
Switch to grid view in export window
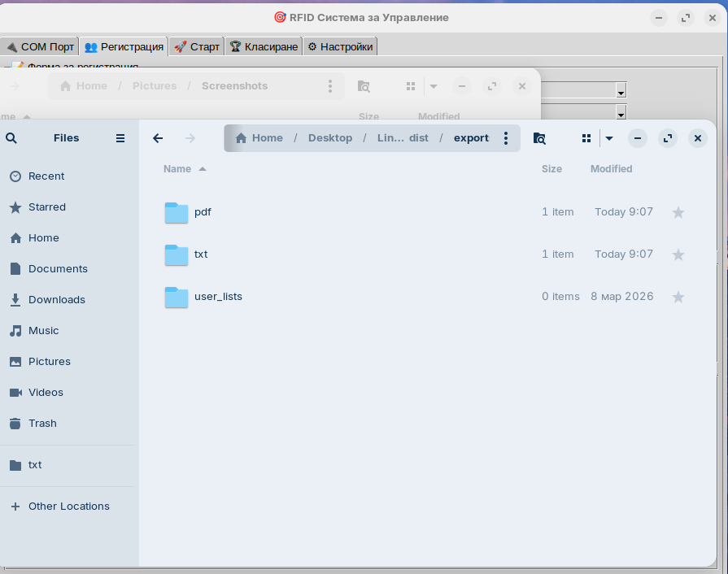(x=586, y=138)
